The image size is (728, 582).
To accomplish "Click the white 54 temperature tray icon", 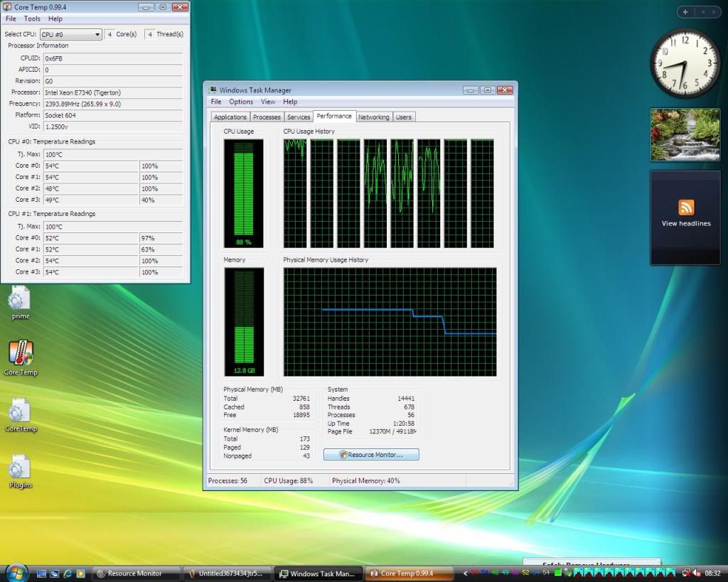I will coord(546,573).
